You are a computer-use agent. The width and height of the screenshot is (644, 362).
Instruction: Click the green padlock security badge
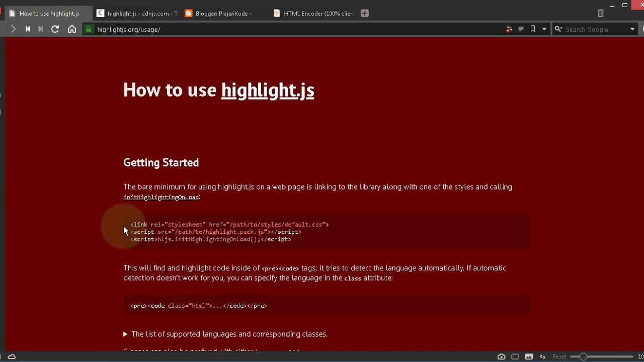pyautogui.click(x=89, y=29)
